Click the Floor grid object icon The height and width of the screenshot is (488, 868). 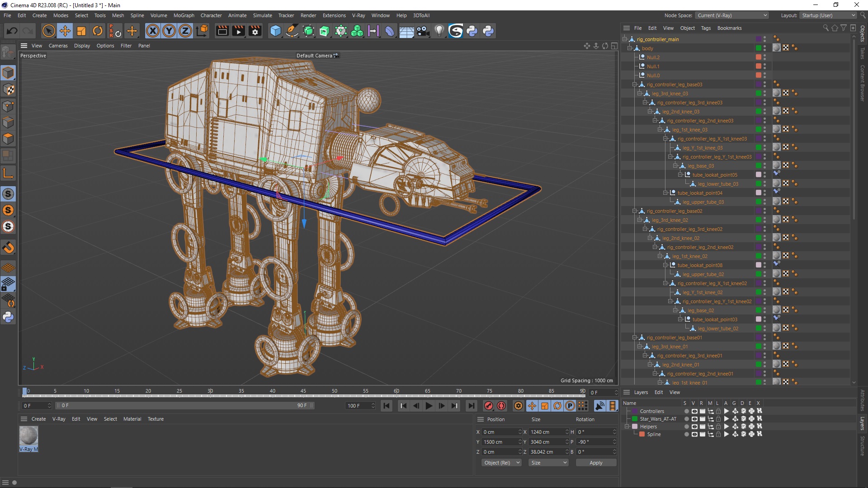click(x=406, y=31)
